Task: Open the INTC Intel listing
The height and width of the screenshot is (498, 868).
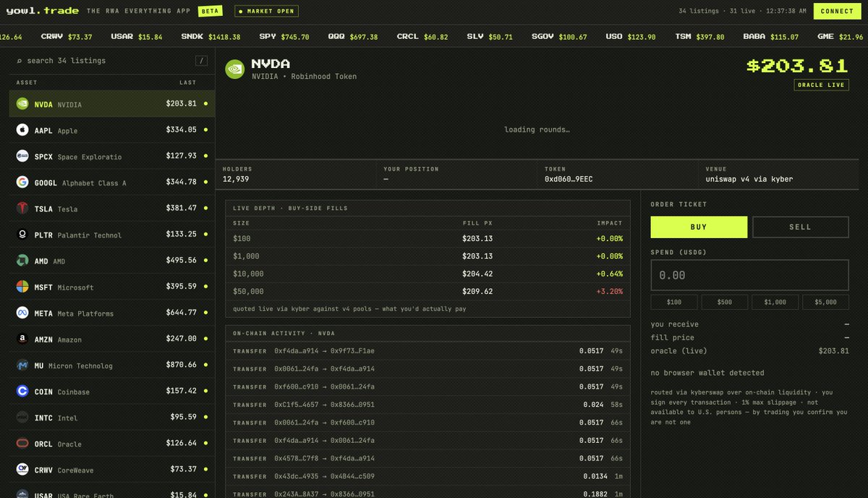Action: (x=112, y=417)
